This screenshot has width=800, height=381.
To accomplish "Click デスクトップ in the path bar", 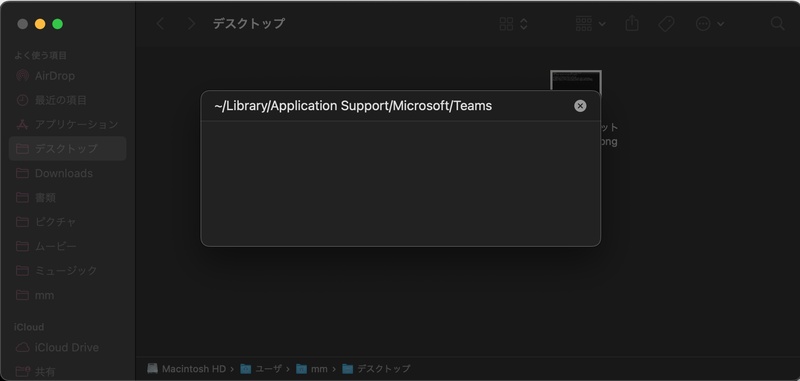I will click(x=376, y=368).
